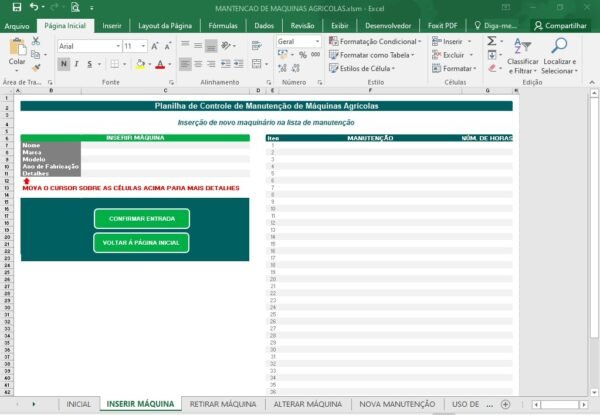This screenshot has width=600, height=415.
Task: Save the workbook with the disk icon
Action: coord(16,7)
